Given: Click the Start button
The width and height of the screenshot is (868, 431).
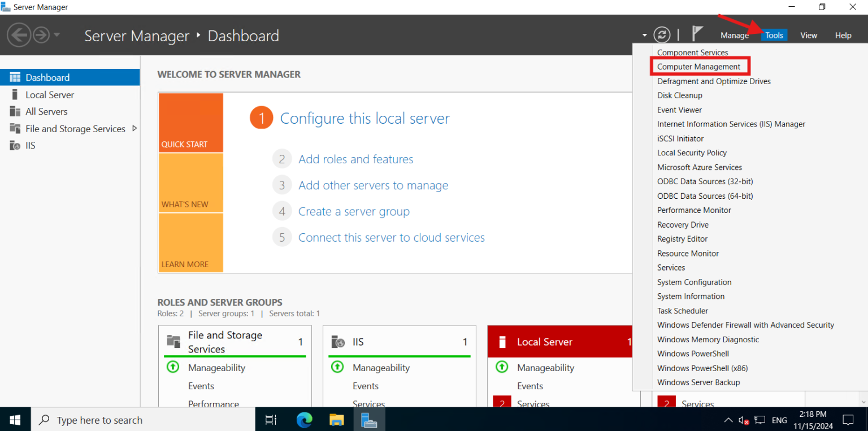Looking at the screenshot, I should [15, 420].
